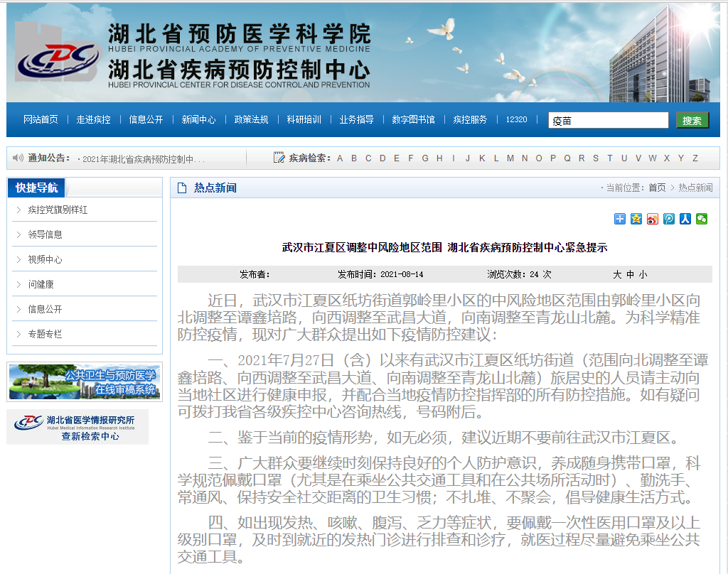
Task: Click the document icon beside 热点新闻 heading
Action: (182, 188)
